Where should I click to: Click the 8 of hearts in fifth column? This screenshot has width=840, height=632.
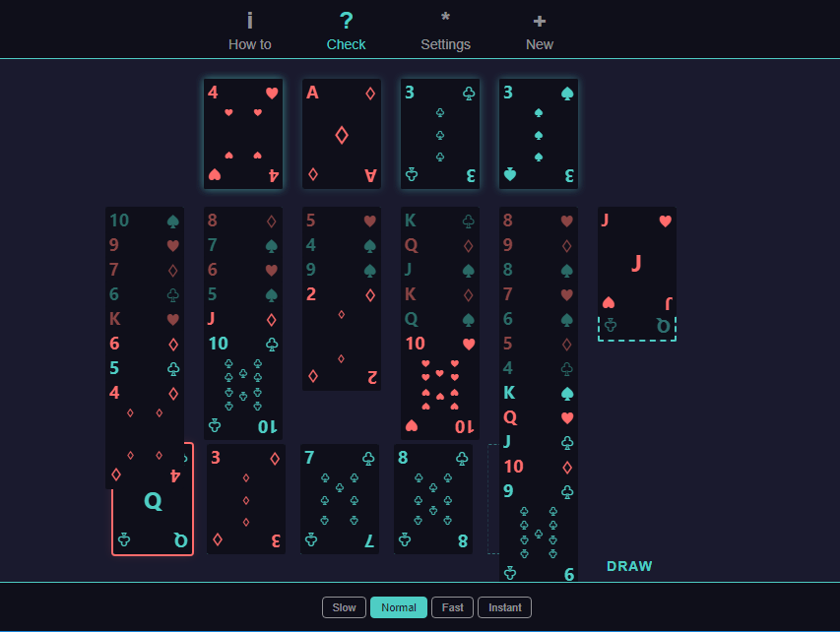(x=539, y=221)
